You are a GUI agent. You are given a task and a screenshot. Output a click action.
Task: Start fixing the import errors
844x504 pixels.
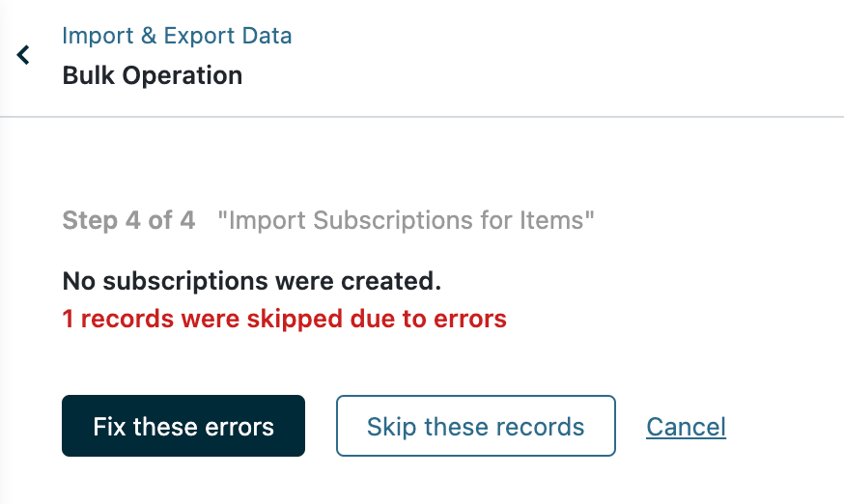[183, 426]
